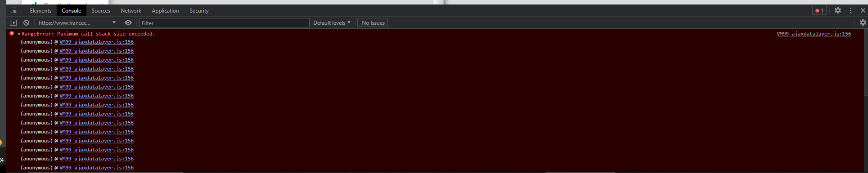
Task: Open DevTools settings gear at top
Action: pyautogui.click(x=838, y=10)
